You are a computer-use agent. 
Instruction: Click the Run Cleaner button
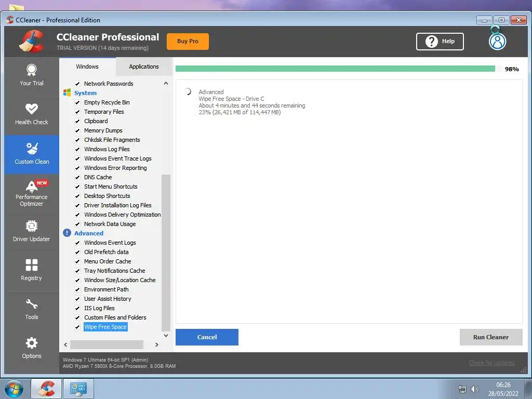pyautogui.click(x=490, y=337)
